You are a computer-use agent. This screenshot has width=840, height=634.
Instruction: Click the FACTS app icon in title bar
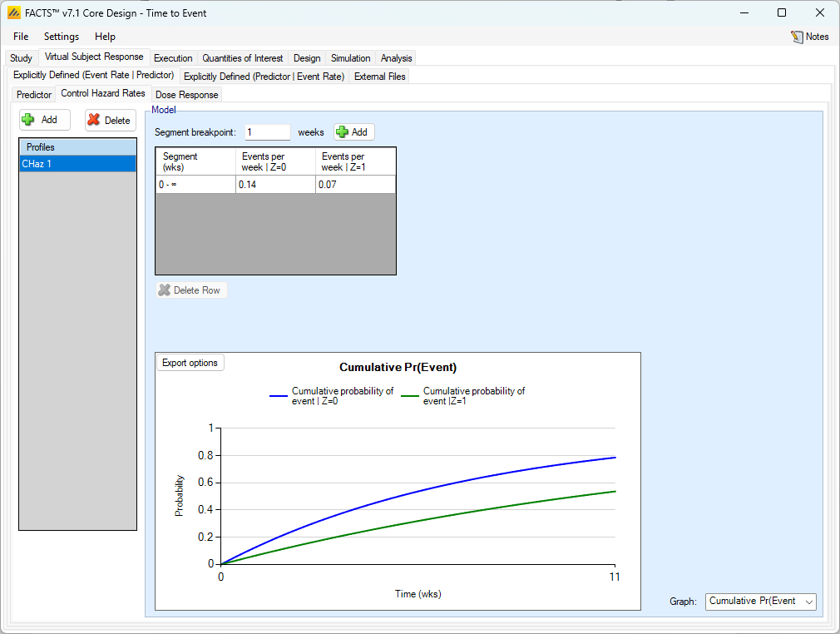point(13,12)
